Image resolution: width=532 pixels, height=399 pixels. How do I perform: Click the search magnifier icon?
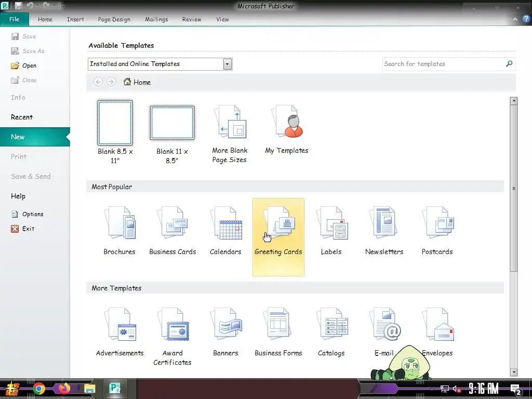click(509, 64)
